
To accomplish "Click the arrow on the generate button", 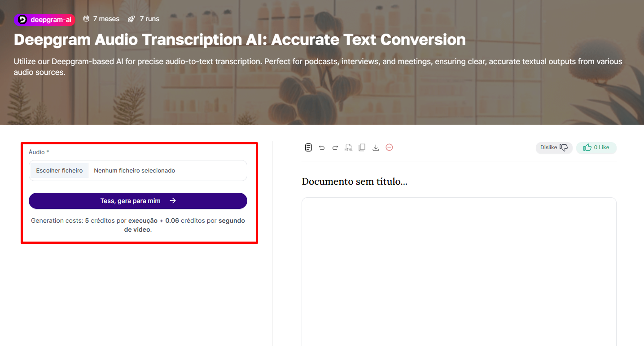I will tap(173, 201).
